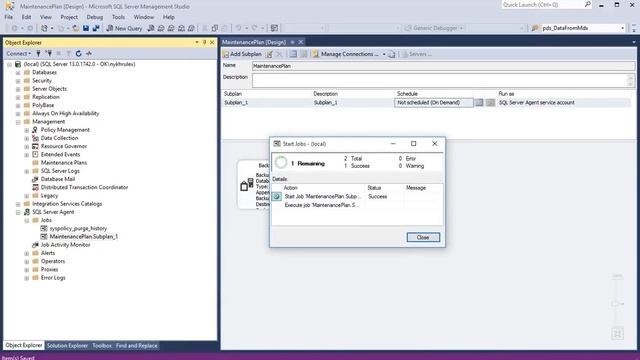
Task: Click the New Query toolbar button
Action: (x=124, y=28)
